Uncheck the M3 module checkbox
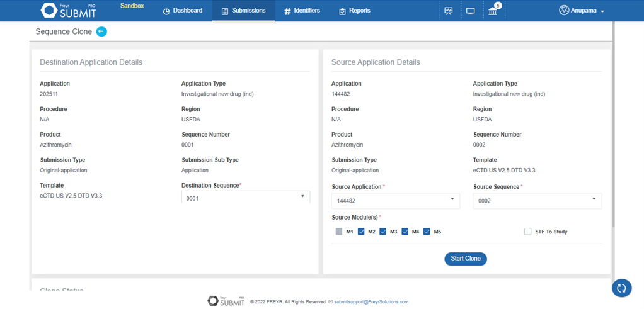Viewport: 644px width, 309px height. coord(382,232)
